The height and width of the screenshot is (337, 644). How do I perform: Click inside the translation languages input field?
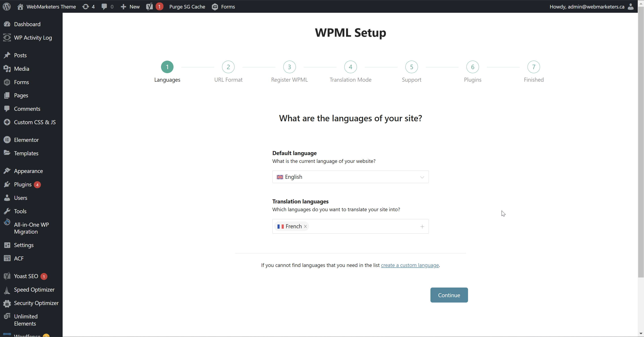tap(362, 226)
